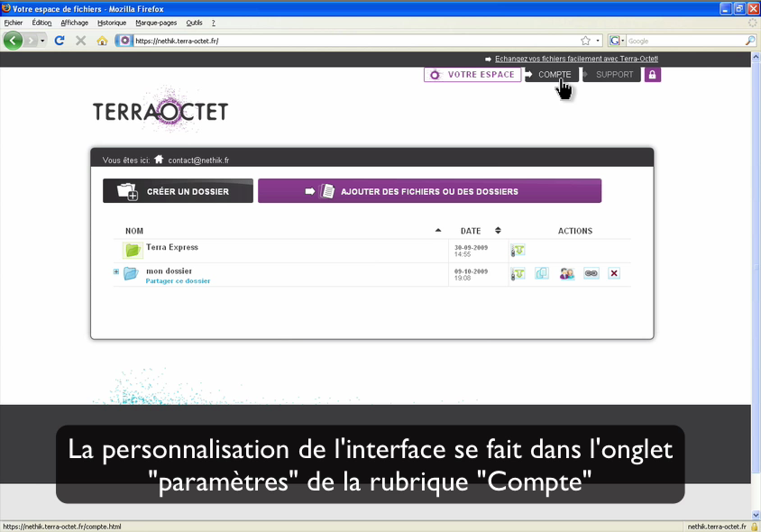
Task: Switch to the Votre Espace tab
Action: coord(472,75)
